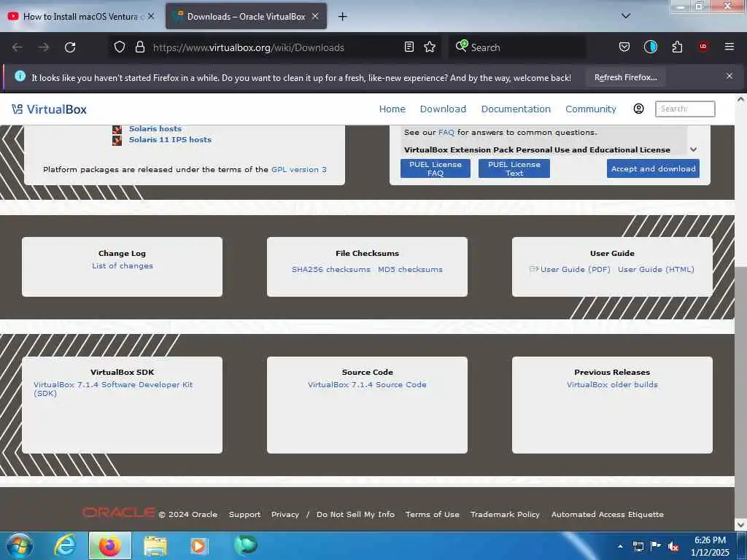Open the Community navigation item
The height and width of the screenshot is (560, 747).
click(591, 109)
